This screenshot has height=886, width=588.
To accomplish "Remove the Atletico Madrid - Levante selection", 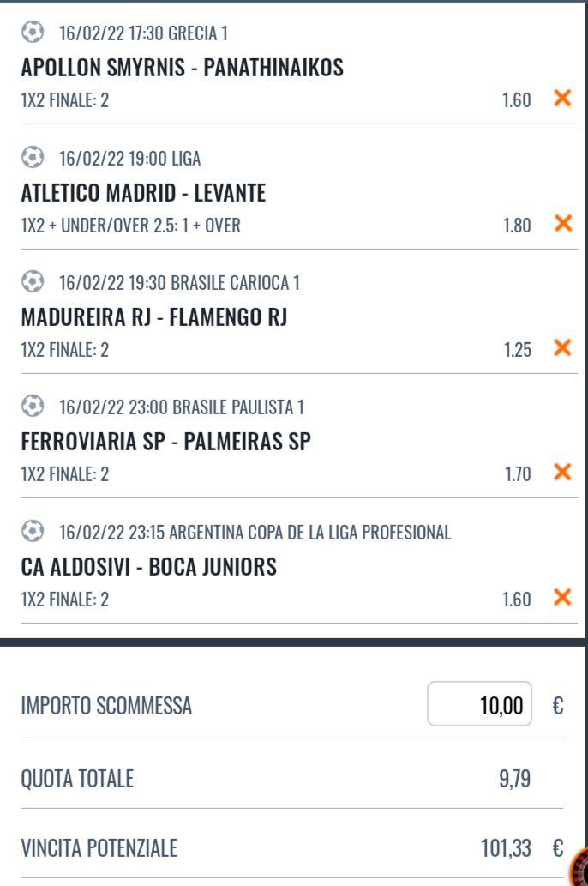I will click(x=562, y=223).
